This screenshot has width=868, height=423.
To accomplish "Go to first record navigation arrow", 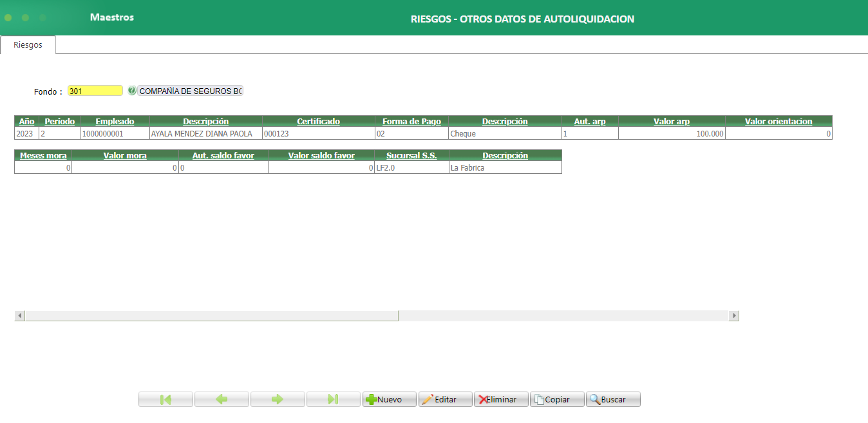I will point(165,399).
